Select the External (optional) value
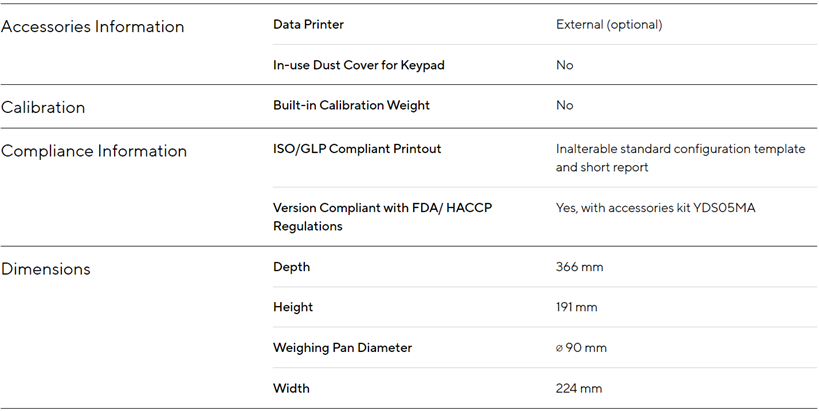Viewport: 819px width, 411px height. click(x=609, y=24)
